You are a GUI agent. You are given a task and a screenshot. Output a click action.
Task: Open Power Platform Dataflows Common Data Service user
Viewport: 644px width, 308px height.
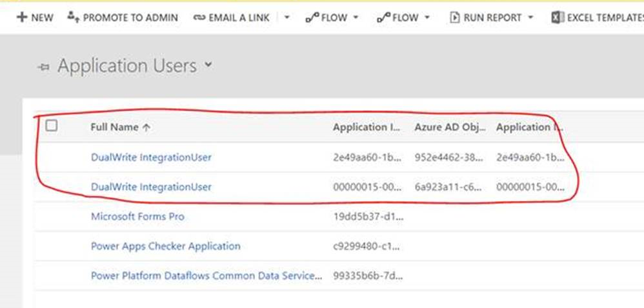[206, 276]
